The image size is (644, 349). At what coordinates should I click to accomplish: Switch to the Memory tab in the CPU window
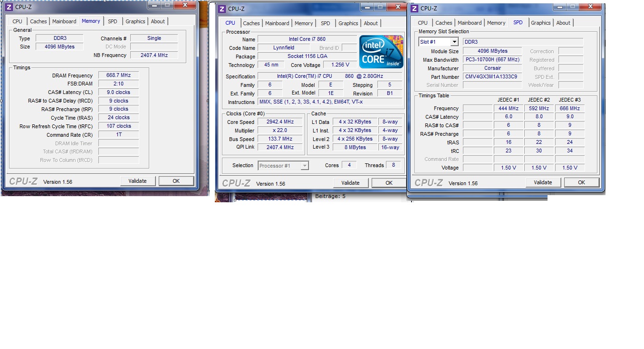(304, 23)
